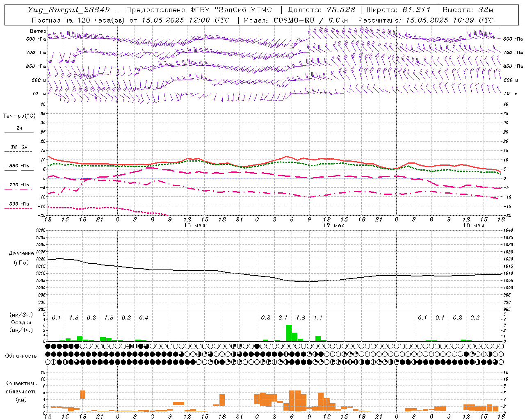Click the Осадки precipitation panel label
Screen dimensions: 525x420
[x=21, y=323]
